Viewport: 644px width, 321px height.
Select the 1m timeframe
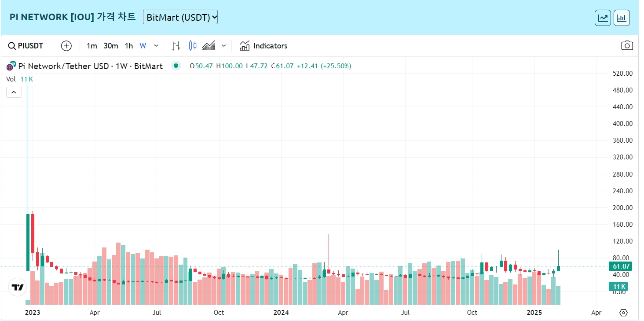click(x=92, y=46)
